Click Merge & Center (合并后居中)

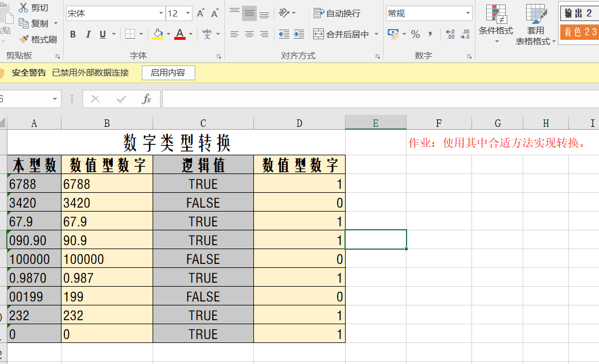(341, 34)
